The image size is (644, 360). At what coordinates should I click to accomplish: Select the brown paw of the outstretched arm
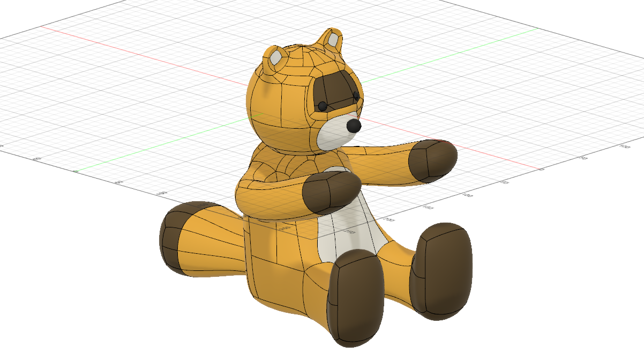coord(432,158)
